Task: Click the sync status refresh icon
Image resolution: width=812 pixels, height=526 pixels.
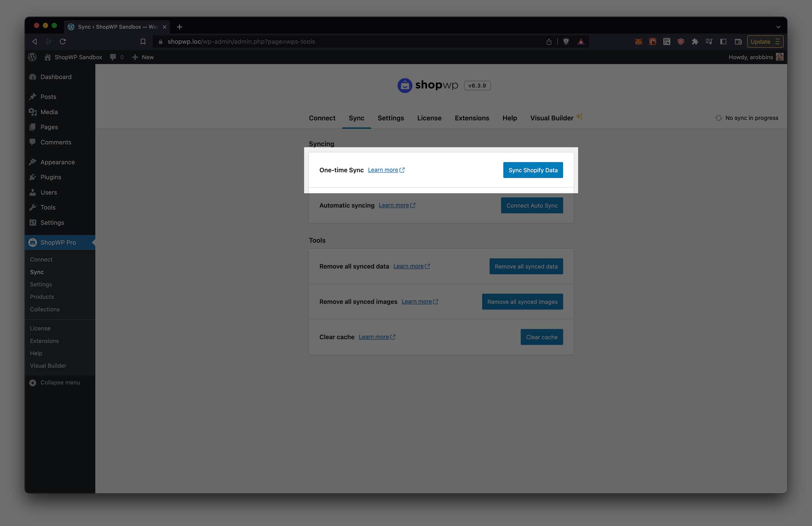Action: 718,118
